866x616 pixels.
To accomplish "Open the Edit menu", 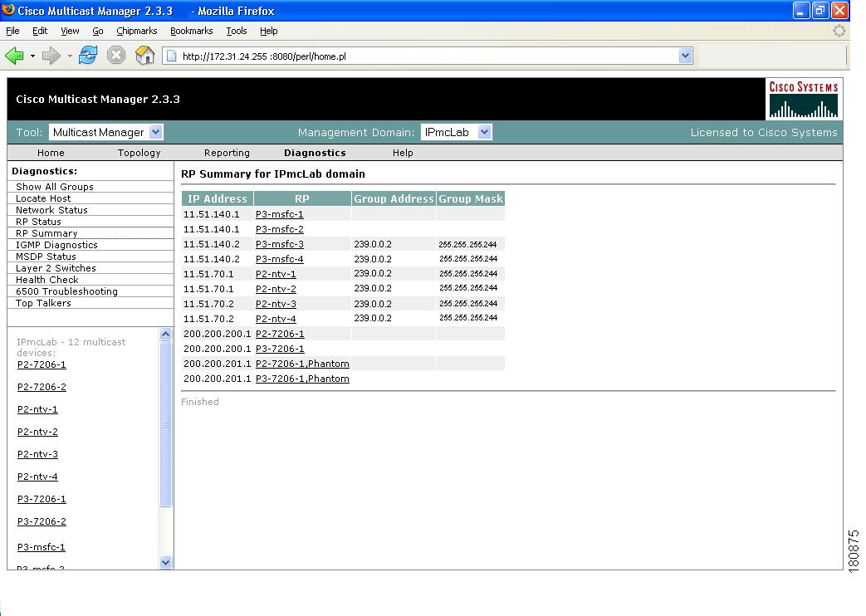I will click(x=40, y=31).
